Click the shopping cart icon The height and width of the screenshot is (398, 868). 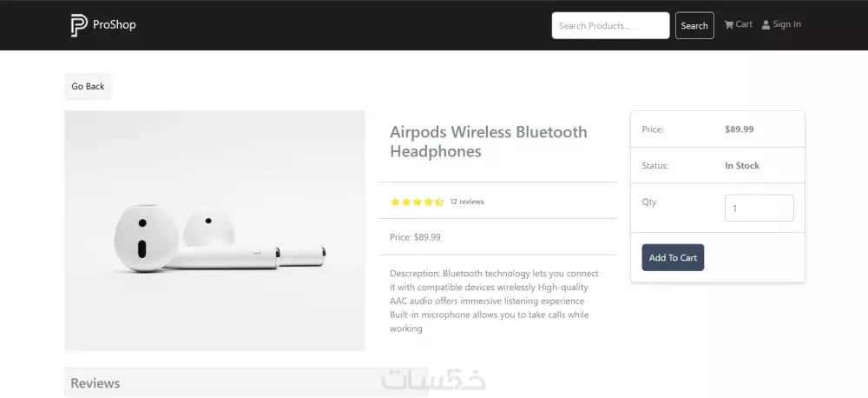click(x=729, y=24)
